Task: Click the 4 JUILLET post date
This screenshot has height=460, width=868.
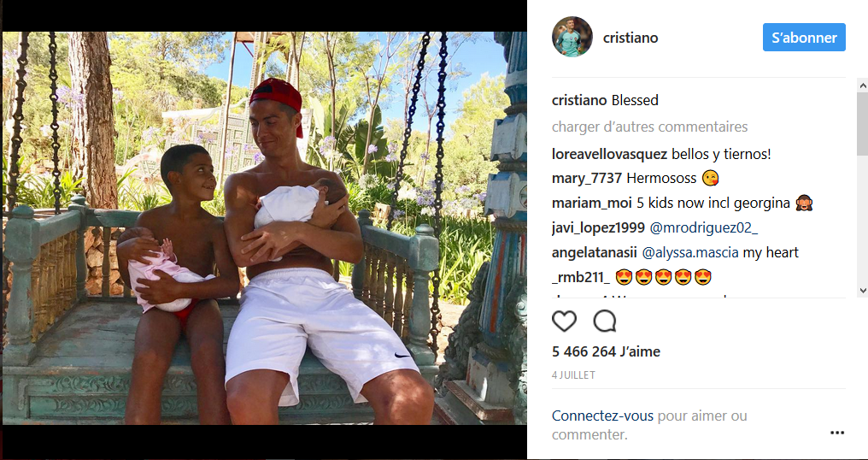Action: pyautogui.click(x=573, y=375)
